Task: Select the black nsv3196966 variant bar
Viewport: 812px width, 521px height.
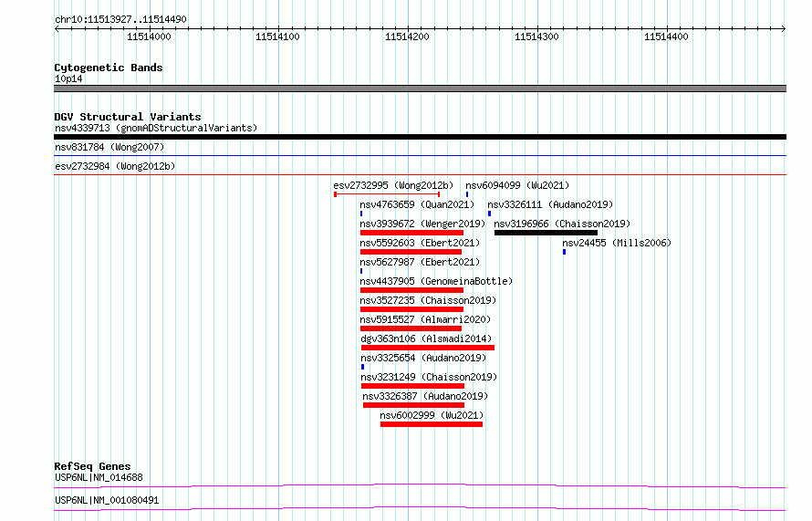Action: (546, 233)
